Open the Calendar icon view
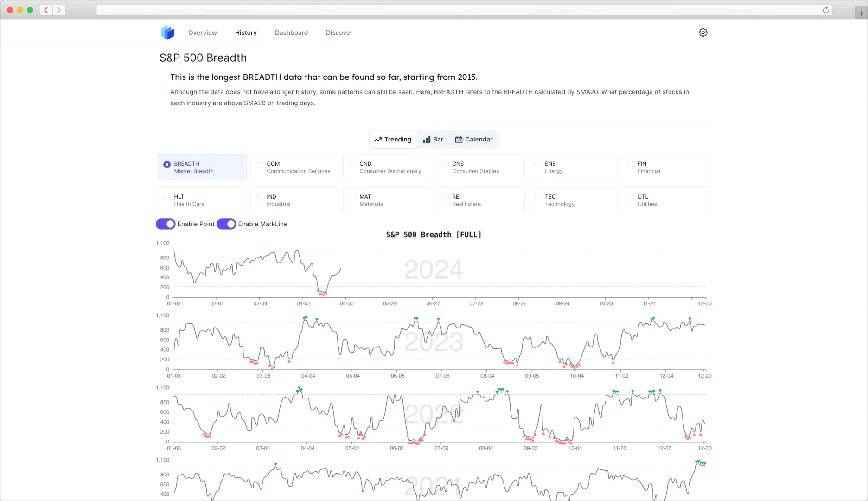Screen dimensions: 868x501 (458, 139)
